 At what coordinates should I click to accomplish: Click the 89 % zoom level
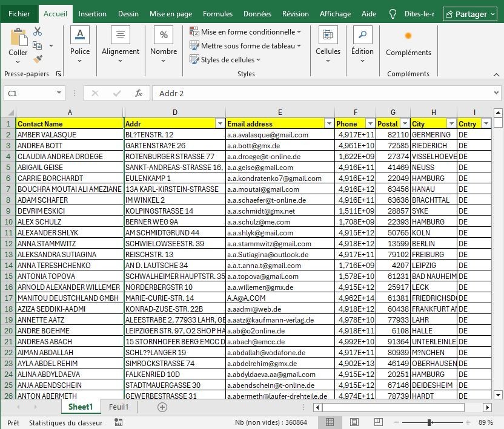(485, 422)
